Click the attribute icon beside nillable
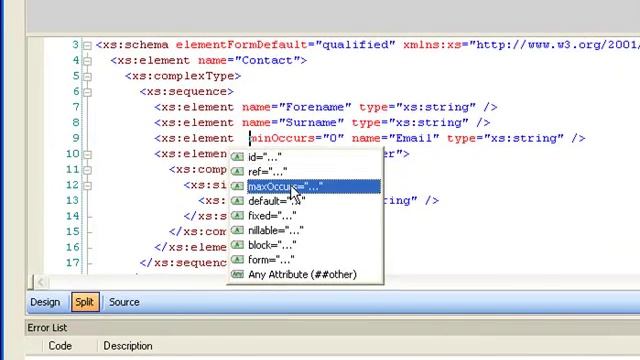Viewport: 640px width, 360px height. [x=237, y=230]
